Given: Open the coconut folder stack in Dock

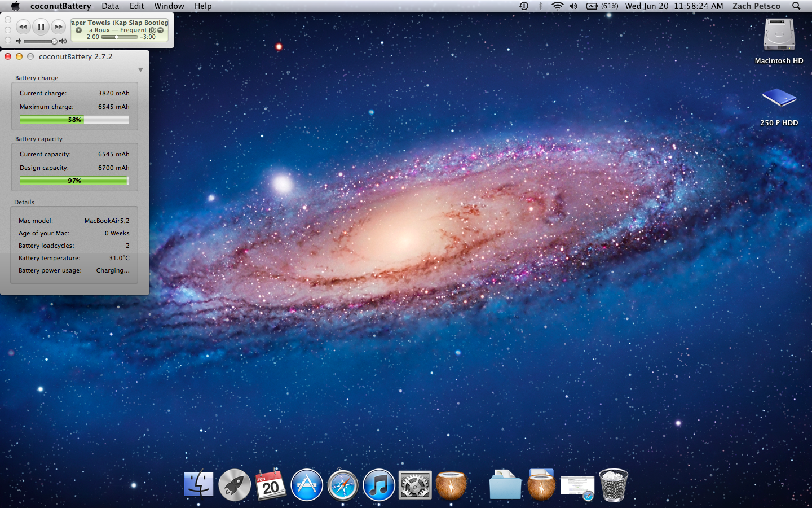Looking at the screenshot, I should 541,484.
